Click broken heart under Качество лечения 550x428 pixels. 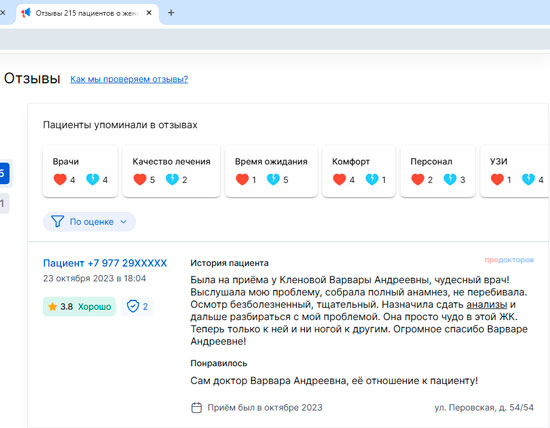pos(172,179)
